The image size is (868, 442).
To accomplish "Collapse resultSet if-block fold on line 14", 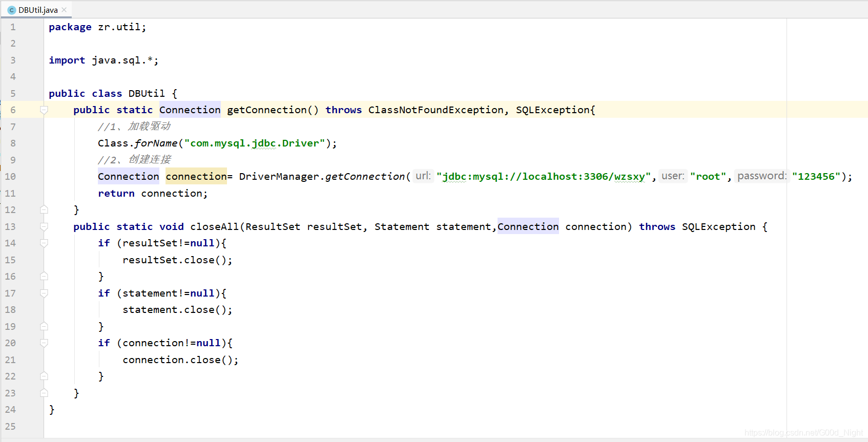I will pos(44,243).
